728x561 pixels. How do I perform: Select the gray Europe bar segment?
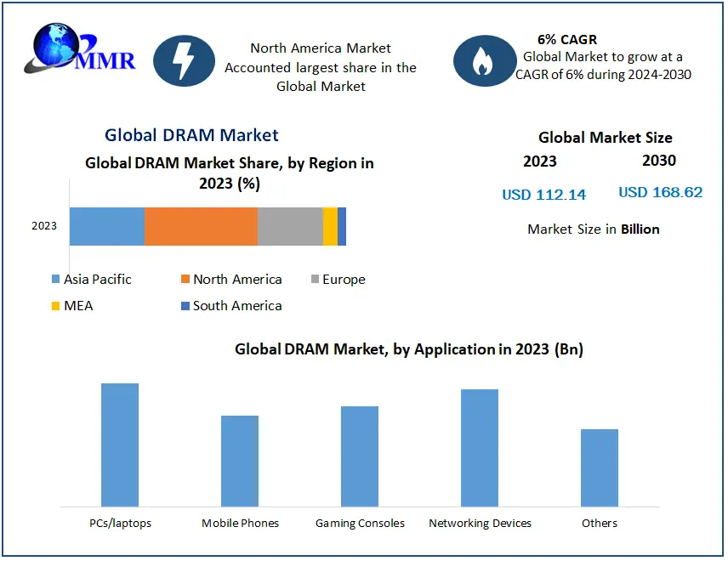[x=290, y=226]
